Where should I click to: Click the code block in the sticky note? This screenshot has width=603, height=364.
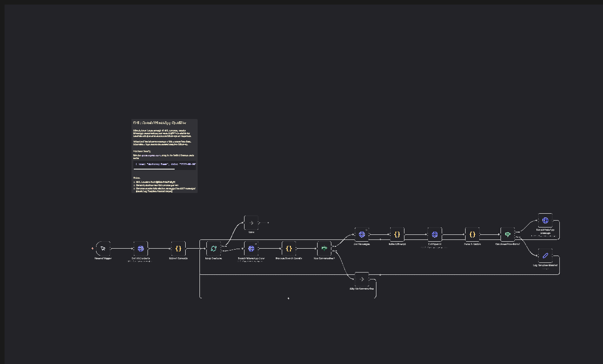[165, 164]
